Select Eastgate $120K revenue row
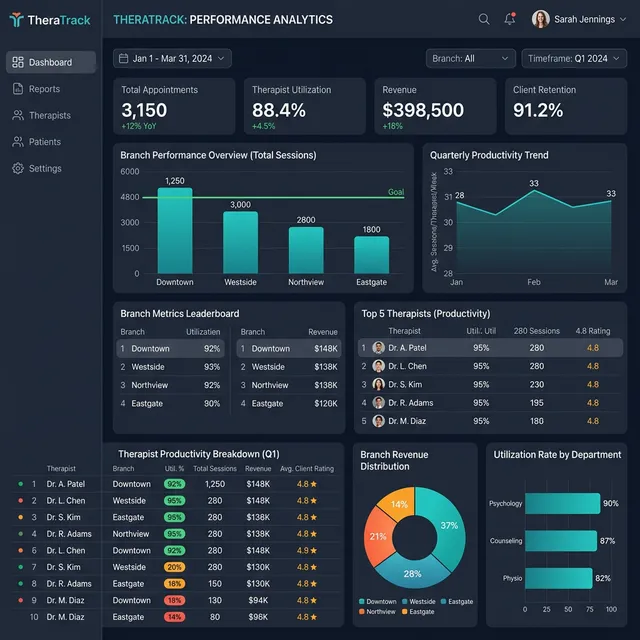 click(289, 404)
